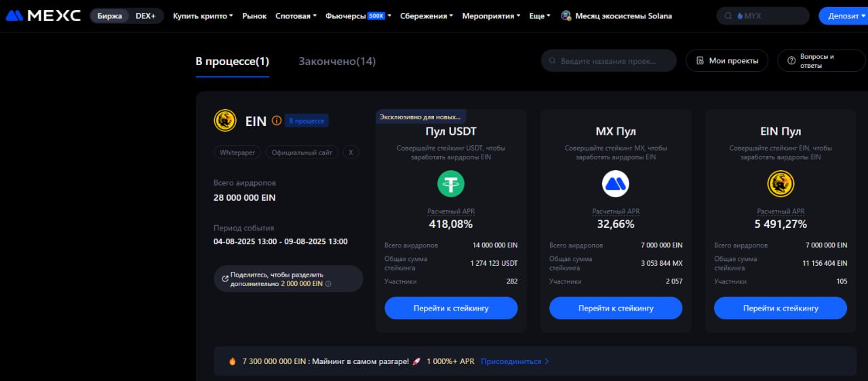Click the magnifier icon in top search bar
Viewport: 868px width, 381px height.
728,16
